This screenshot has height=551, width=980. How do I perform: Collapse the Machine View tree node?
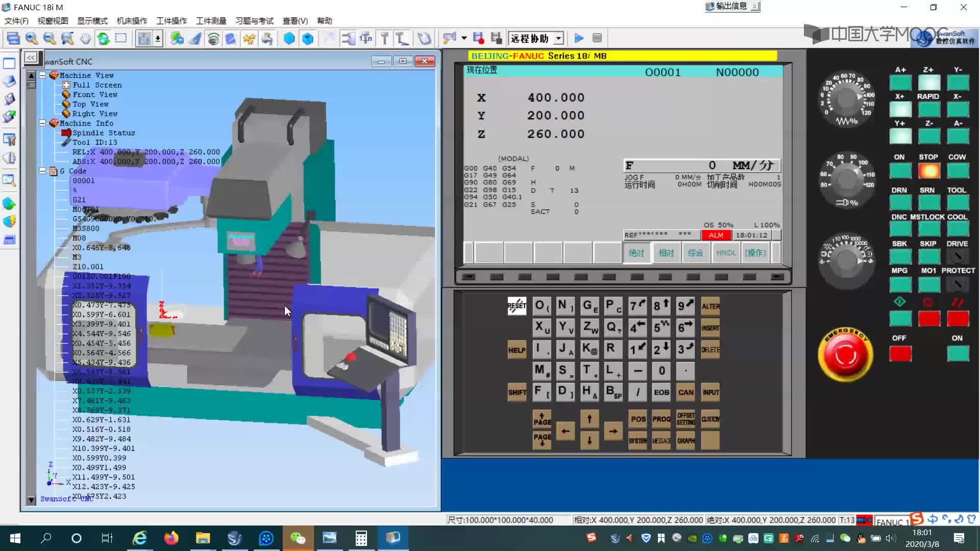(43, 75)
